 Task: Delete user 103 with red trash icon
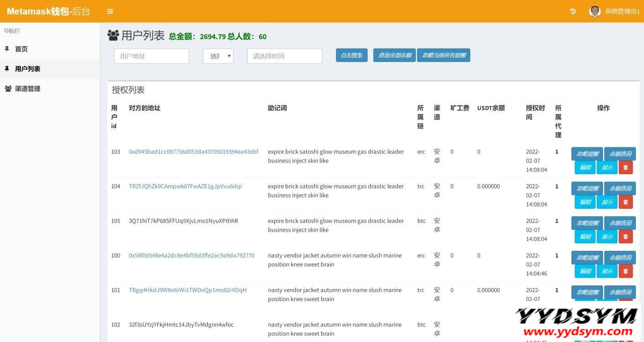point(625,167)
